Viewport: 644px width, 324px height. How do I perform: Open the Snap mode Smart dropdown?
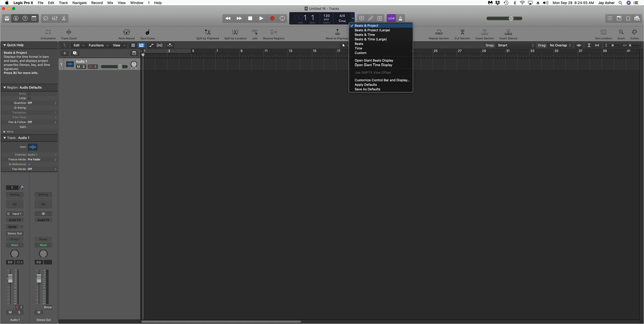click(x=516, y=45)
